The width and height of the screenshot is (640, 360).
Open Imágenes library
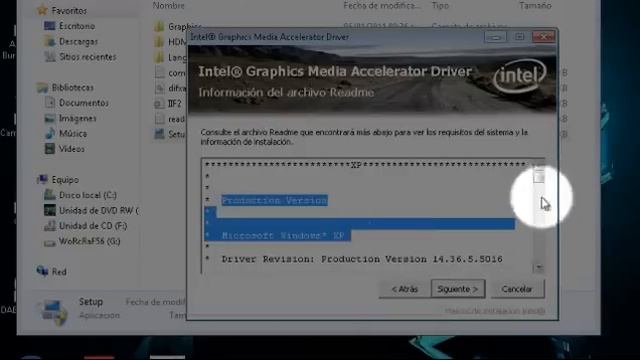78,118
